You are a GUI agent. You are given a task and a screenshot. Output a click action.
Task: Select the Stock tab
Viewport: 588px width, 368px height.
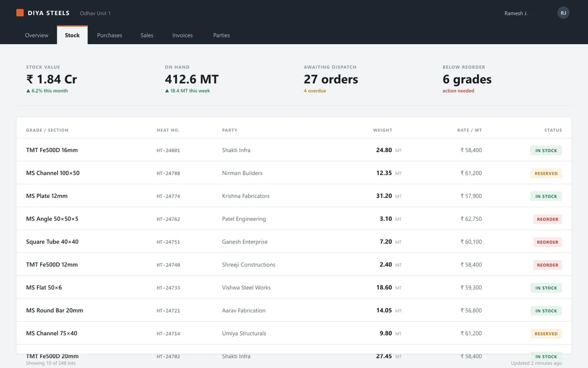tap(72, 35)
